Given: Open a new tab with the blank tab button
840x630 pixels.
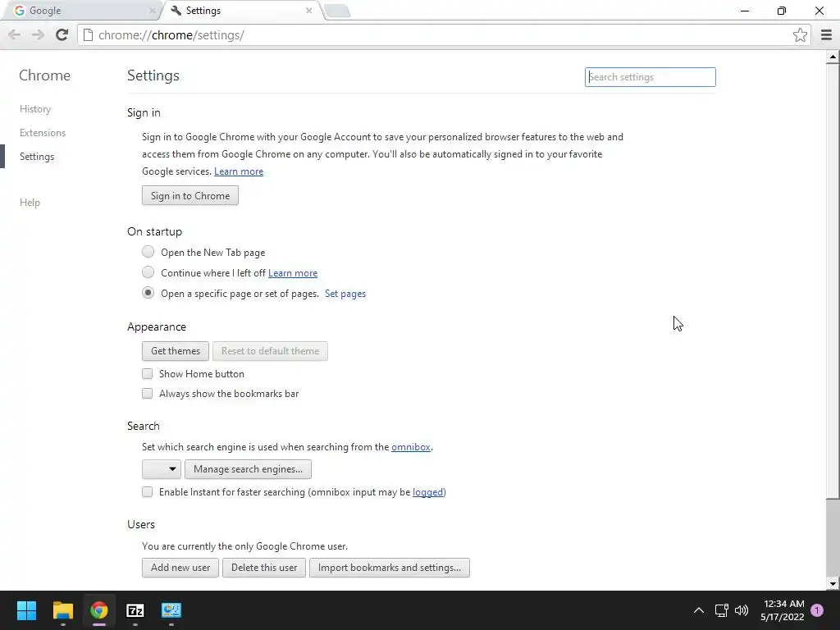Looking at the screenshot, I should [x=337, y=11].
